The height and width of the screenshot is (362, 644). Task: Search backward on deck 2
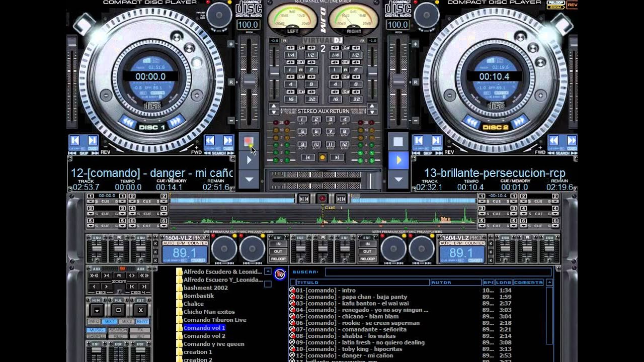[554, 140]
